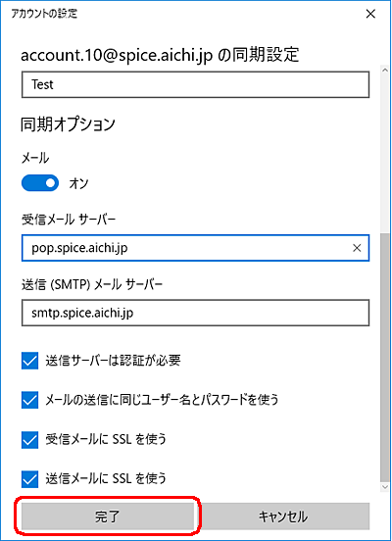This screenshot has height=541, width=392.
Task: Toggle the メール sync switch off
Action: coord(40,183)
